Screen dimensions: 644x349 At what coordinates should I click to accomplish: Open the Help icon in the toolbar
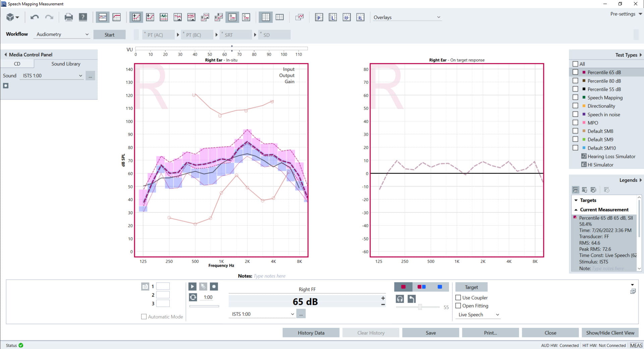point(83,17)
